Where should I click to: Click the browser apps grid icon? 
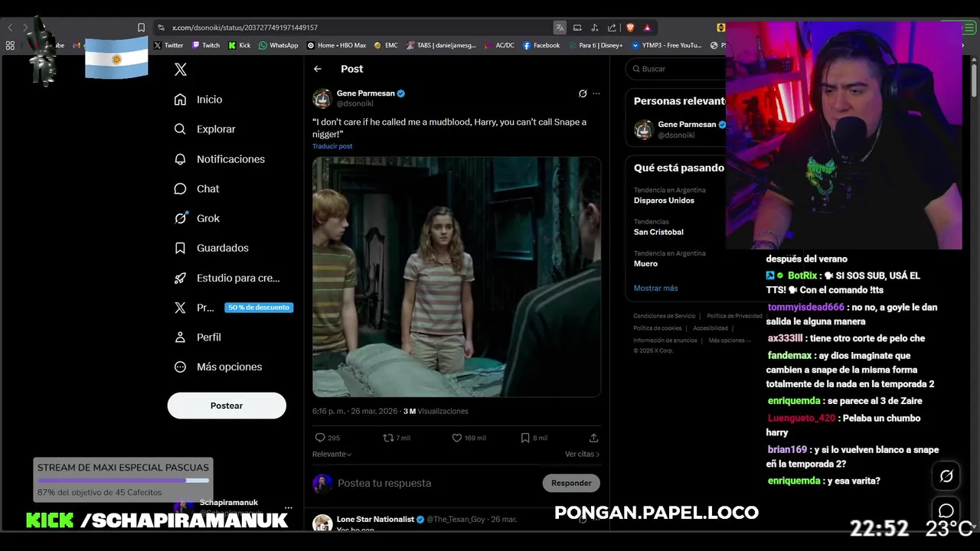click(10, 45)
